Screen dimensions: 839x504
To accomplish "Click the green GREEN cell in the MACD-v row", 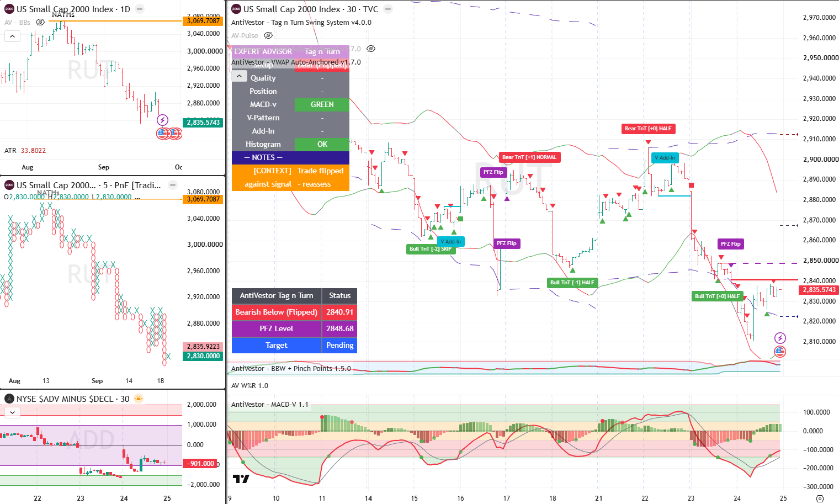I will click(x=322, y=104).
